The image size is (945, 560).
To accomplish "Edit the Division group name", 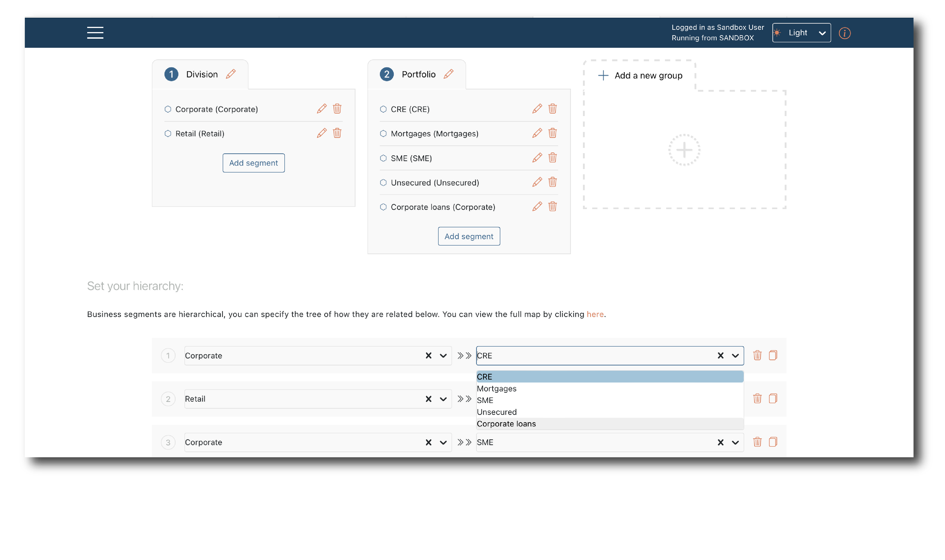I will tap(231, 74).
